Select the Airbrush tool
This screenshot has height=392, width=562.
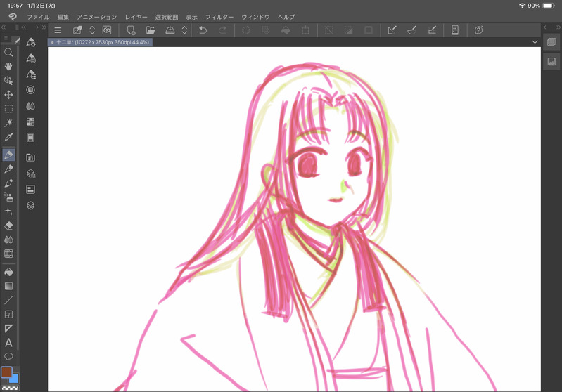point(8,197)
